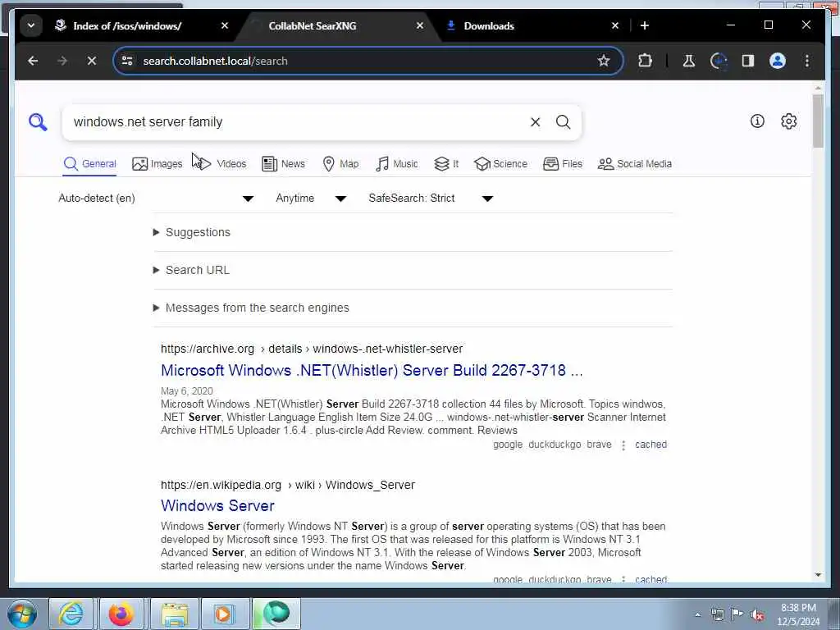Open Windows Media Player from taskbar

pyautogui.click(x=225, y=614)
